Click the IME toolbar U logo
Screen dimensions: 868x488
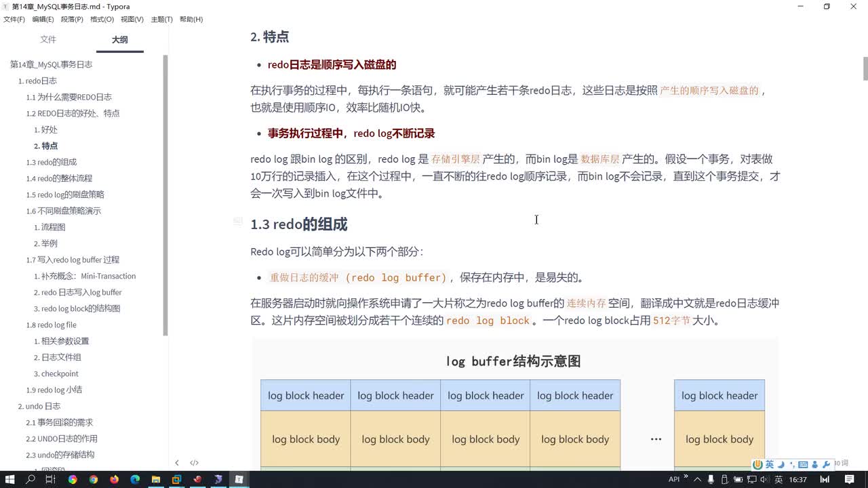(x=758, y=465)
